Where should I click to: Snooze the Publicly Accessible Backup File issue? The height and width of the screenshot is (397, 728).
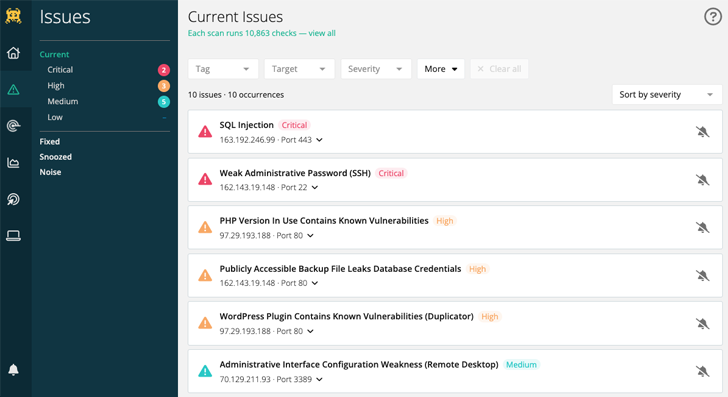[x=702, y=276]
